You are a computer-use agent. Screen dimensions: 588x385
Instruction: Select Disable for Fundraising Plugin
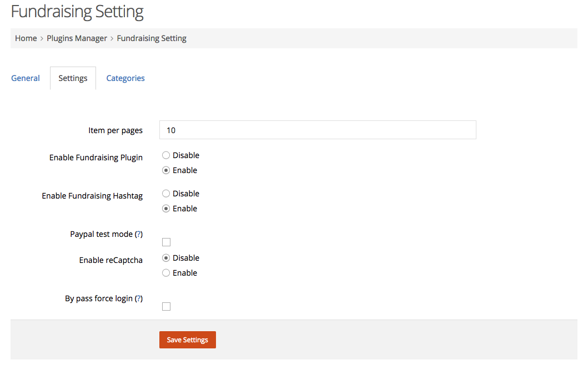166,155
